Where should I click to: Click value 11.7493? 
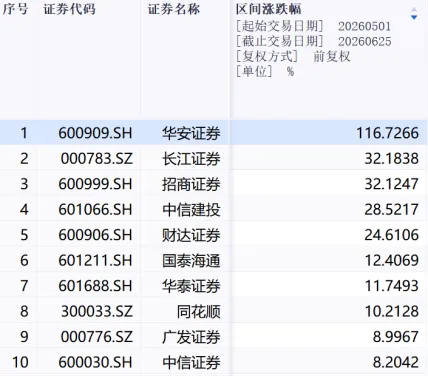point(391,286)
